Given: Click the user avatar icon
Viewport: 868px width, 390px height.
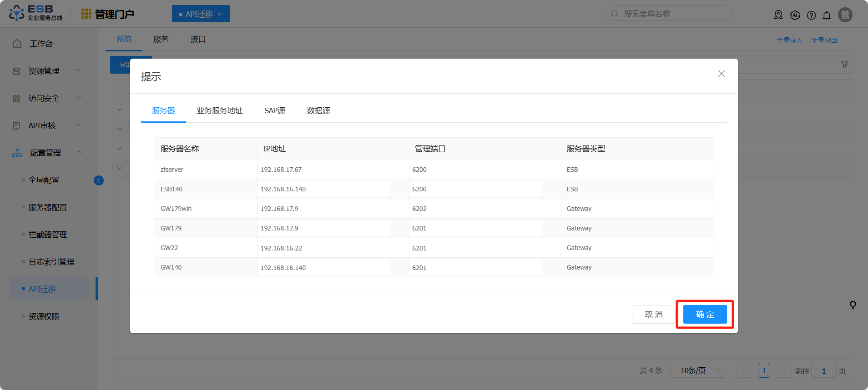Looking at the screenshot, I should pos(845,15).
